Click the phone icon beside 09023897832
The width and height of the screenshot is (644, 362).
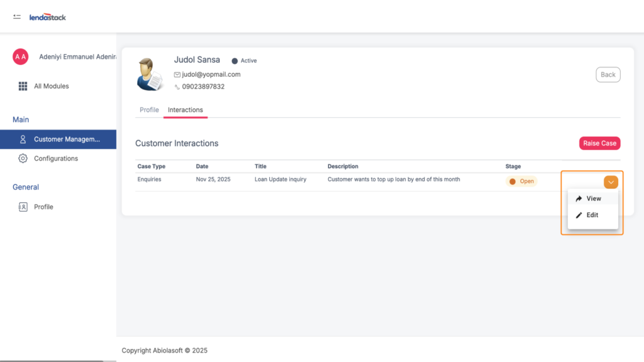click(177, 87)
